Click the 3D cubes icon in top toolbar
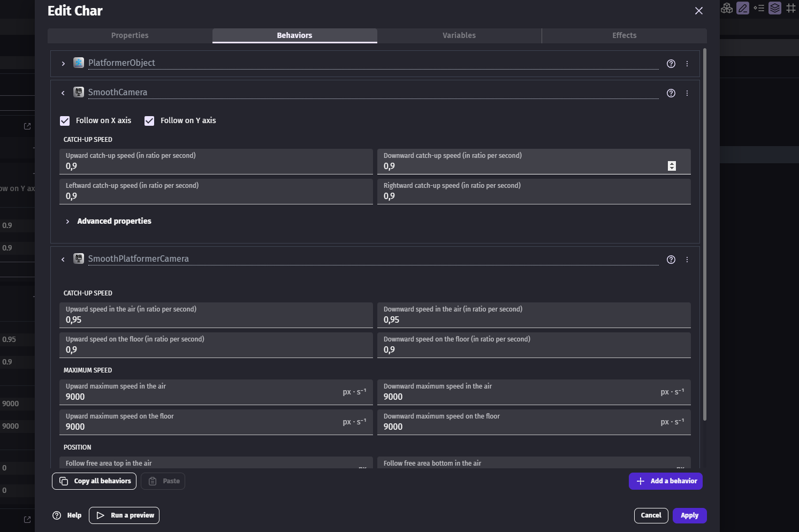Viewport: 799px width, 532px height. 727,8
